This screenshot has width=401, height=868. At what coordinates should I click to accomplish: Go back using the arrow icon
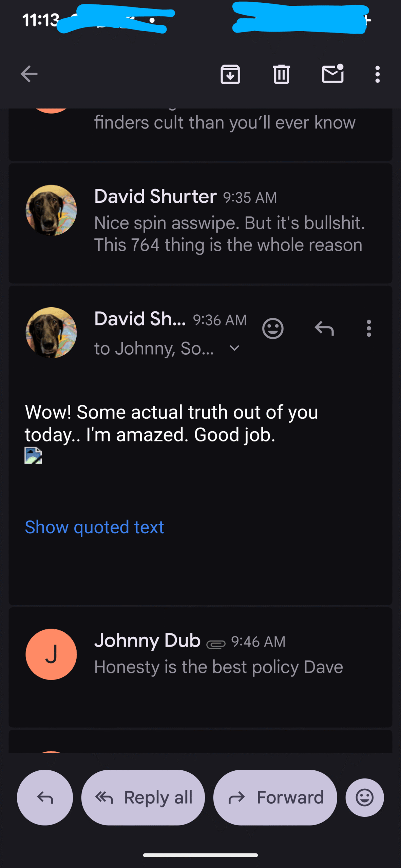(x=29, y=74)
